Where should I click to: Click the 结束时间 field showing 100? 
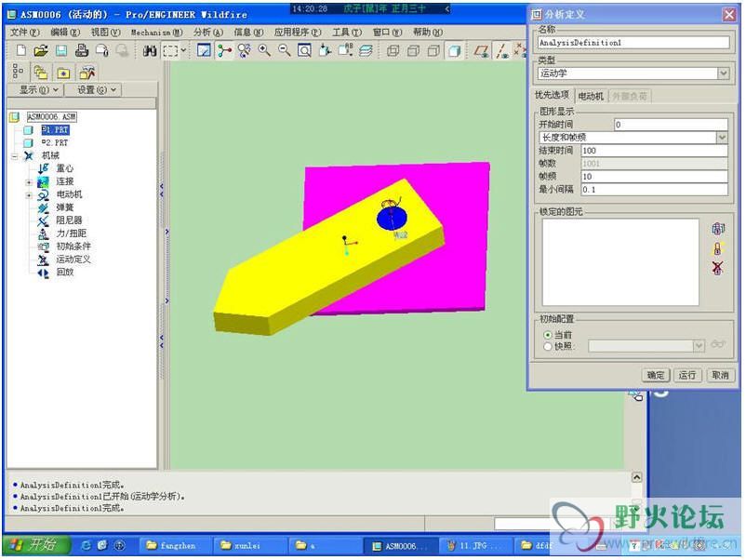point(654,151)
